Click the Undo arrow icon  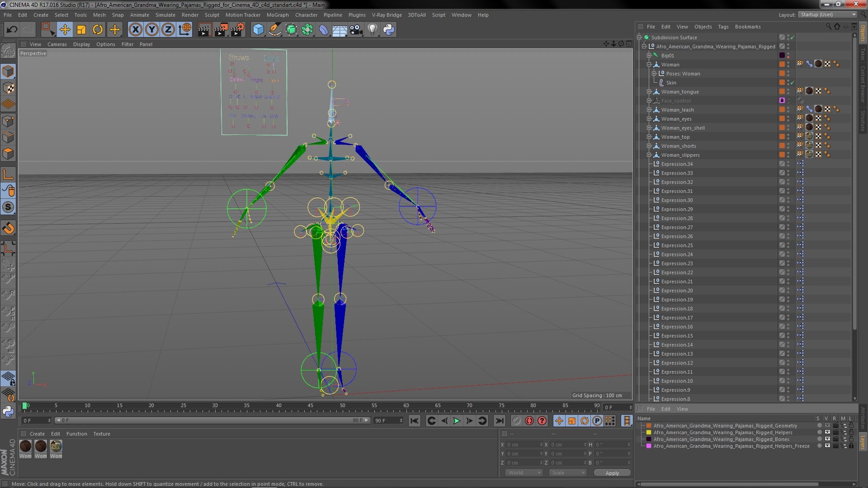[x=12, y=30]
